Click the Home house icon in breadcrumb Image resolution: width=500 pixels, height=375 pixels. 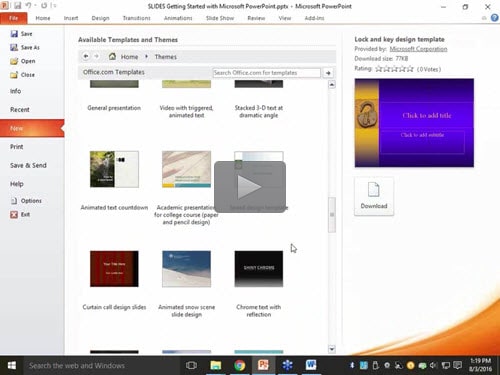(112, 56)
